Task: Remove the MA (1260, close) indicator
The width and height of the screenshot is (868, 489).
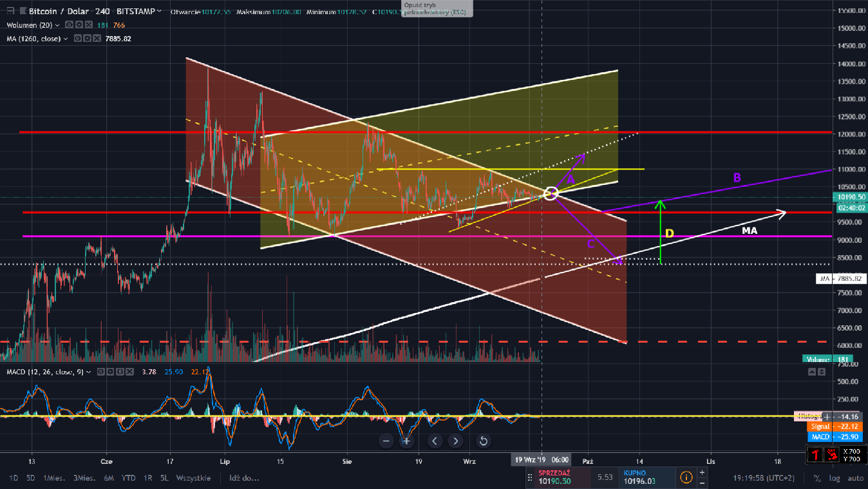Action: point(97,39)
